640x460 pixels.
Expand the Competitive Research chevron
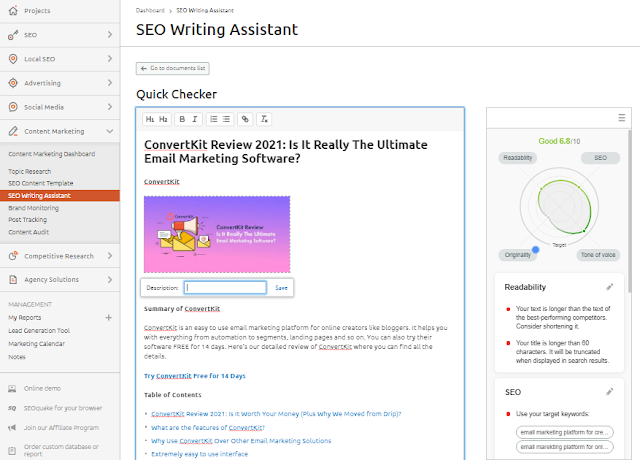pos(110,256)
